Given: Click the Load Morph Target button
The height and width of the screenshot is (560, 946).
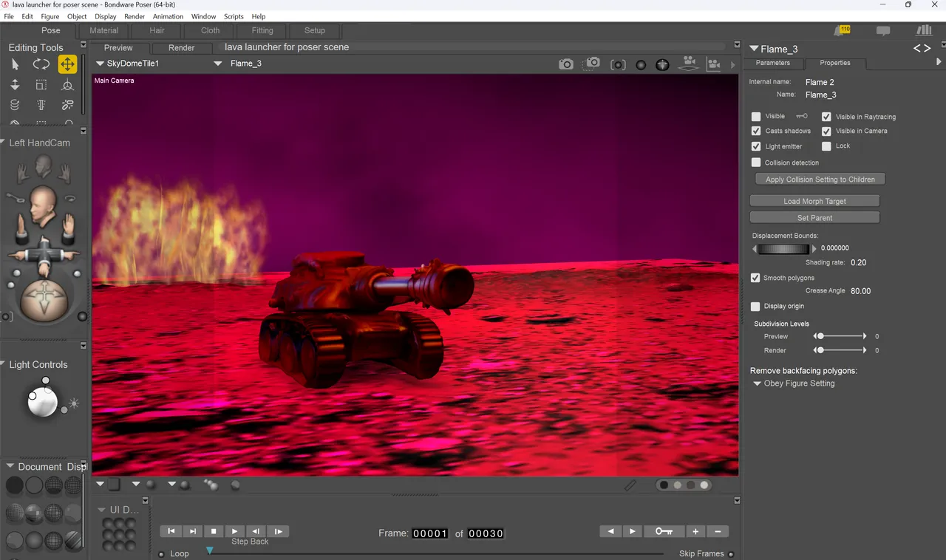Looking at the screenshot, I should pyautogui.click(x=814, y=201).
